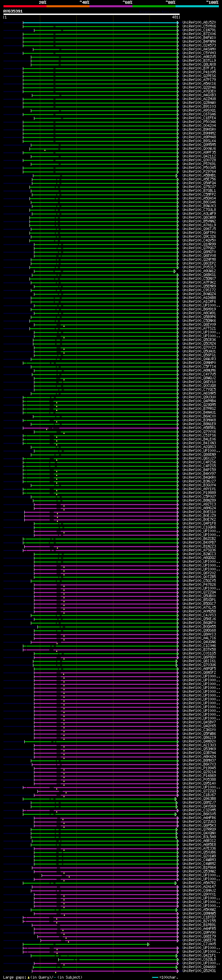Viewport: 222px width, 980px height.
Task: Select hit UniRef100_A4L716
Action: click(x=199, y=638)
